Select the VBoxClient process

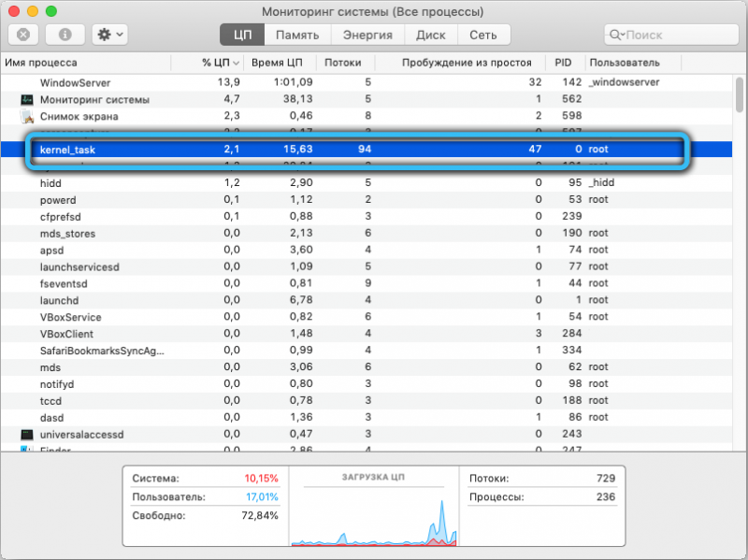[x=367, y=334]
